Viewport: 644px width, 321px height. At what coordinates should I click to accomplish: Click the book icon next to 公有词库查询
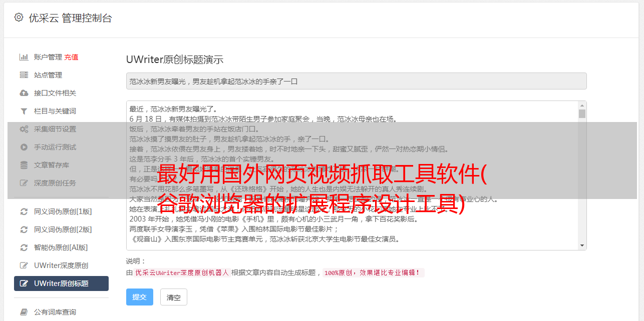click(24, 312)
